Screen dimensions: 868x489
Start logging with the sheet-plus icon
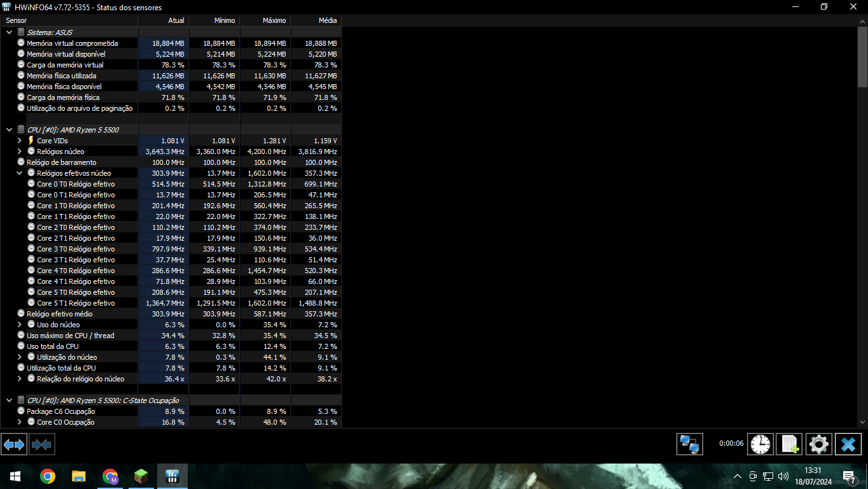pos(789,444)
